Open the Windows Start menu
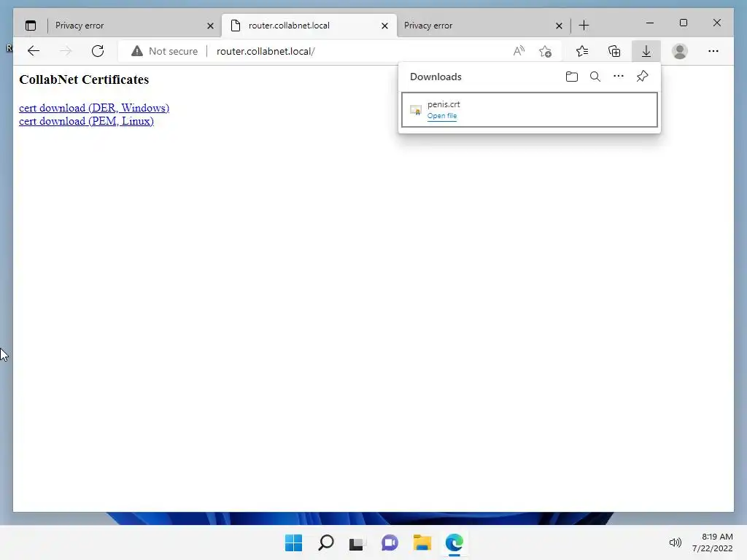 point(293,542)
